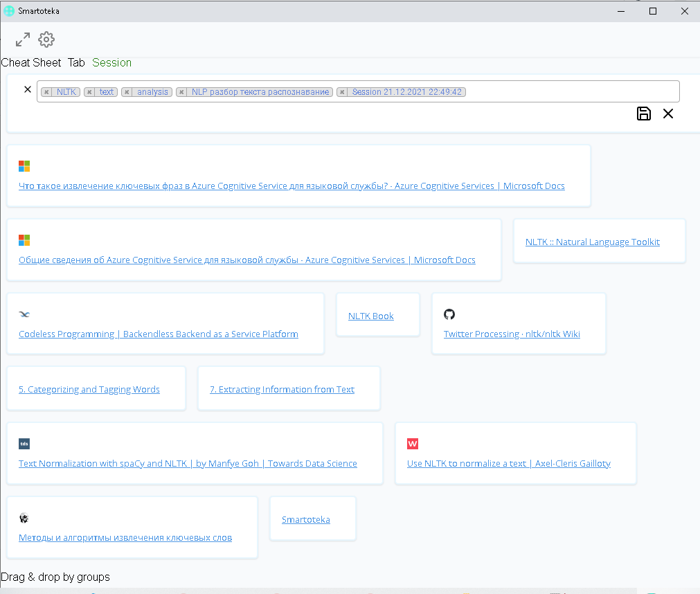Switch to the Tab view
700x594 pixels.
[76, 62]
